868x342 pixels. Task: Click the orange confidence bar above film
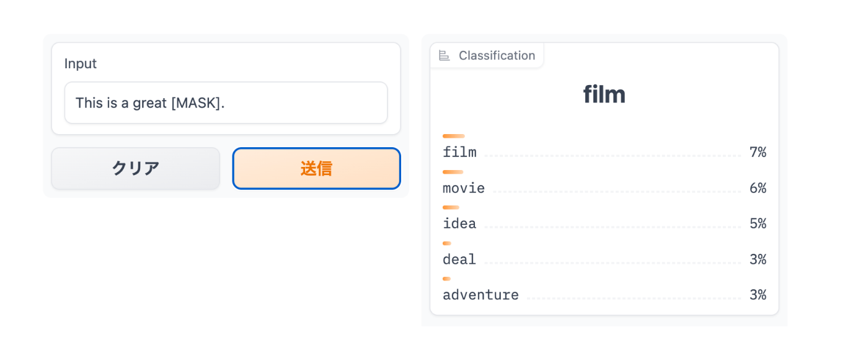(454, 136)
